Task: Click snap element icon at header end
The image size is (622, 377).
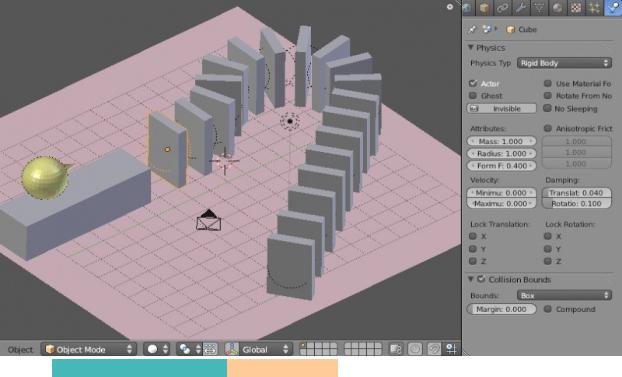Action: (451, 349)
